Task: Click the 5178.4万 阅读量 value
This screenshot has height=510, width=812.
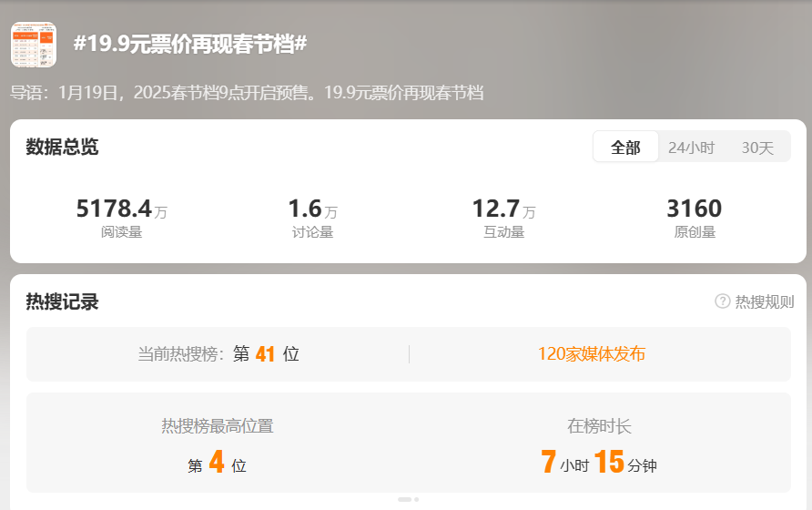Action: click(x=122, y=209)
